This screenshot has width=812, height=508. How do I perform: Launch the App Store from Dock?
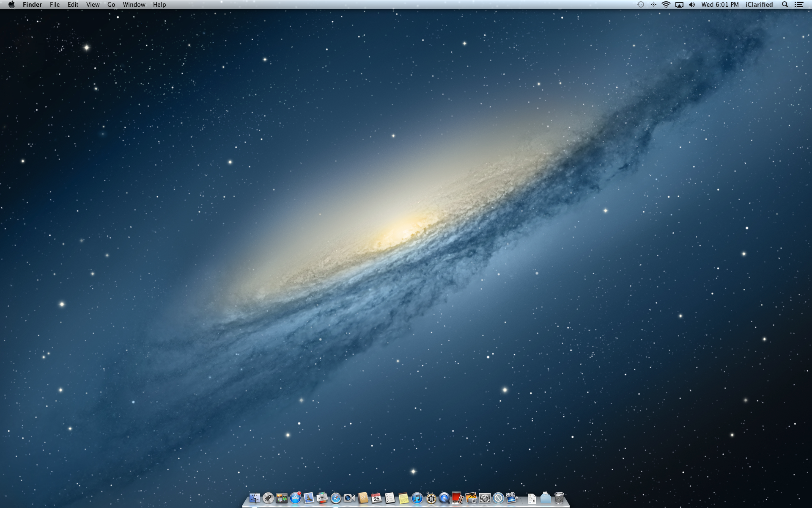(295, 498)
